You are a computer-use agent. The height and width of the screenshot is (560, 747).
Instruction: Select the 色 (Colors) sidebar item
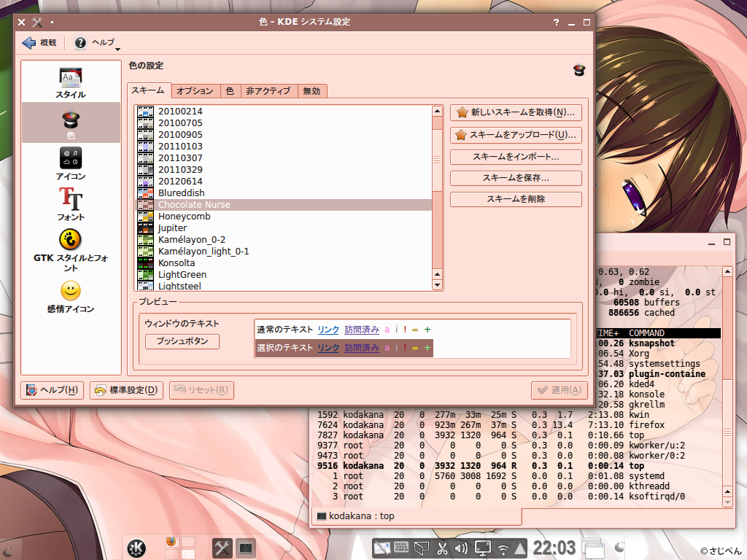[x=71, y=122]
